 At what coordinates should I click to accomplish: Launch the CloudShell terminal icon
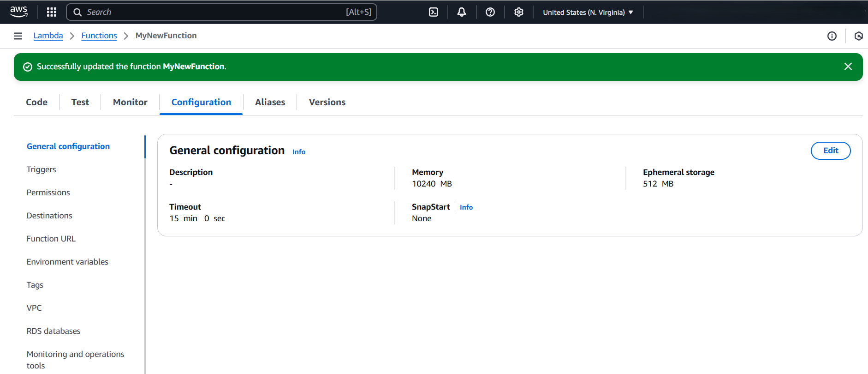click(434, 12)
